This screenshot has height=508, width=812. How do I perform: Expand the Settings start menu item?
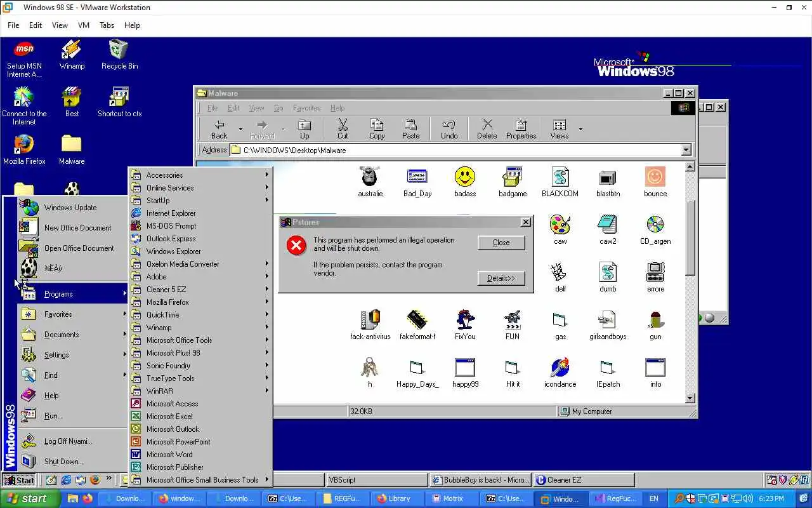(73, 355)
